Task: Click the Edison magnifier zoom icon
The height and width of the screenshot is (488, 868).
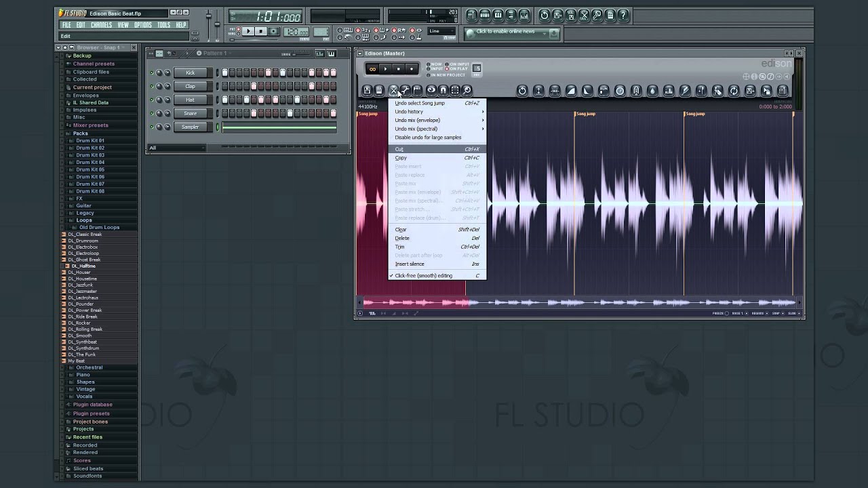Action: (x=467, y=90)
